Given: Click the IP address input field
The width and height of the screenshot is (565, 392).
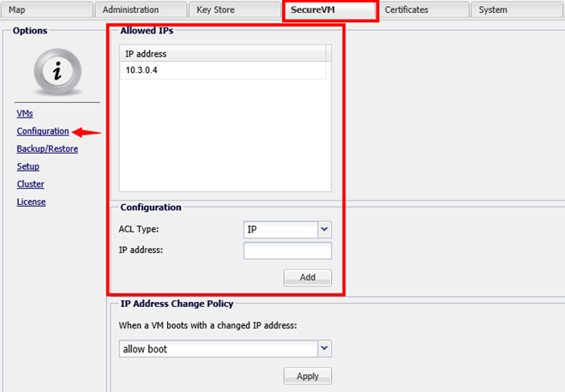Looking at the screenshot, I should [287, 250].
